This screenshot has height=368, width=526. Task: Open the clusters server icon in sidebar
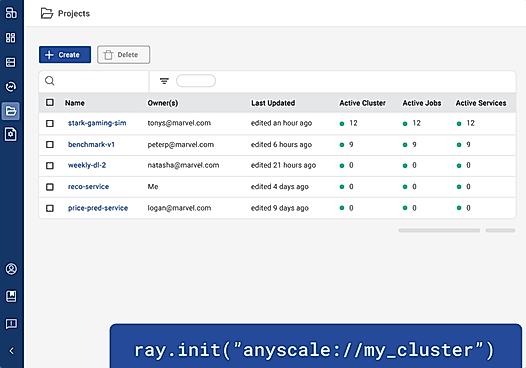[11, 62]
